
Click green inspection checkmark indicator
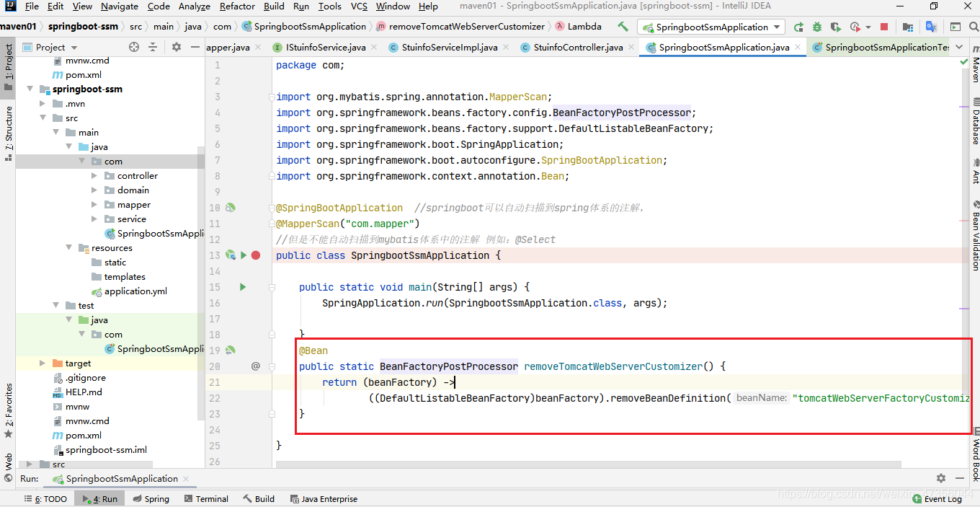[964, 62]
